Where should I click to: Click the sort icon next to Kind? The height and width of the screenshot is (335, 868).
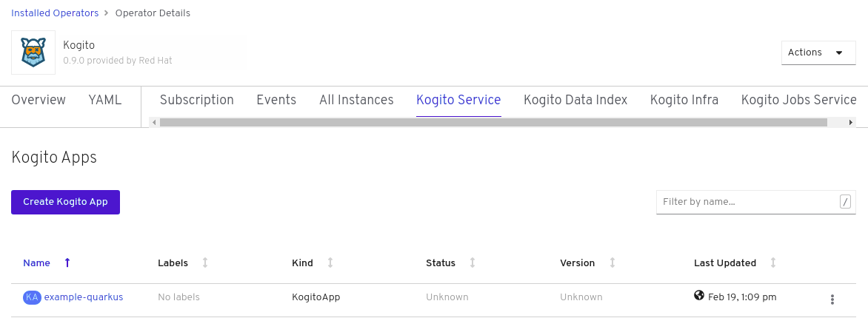coord(330,263)
